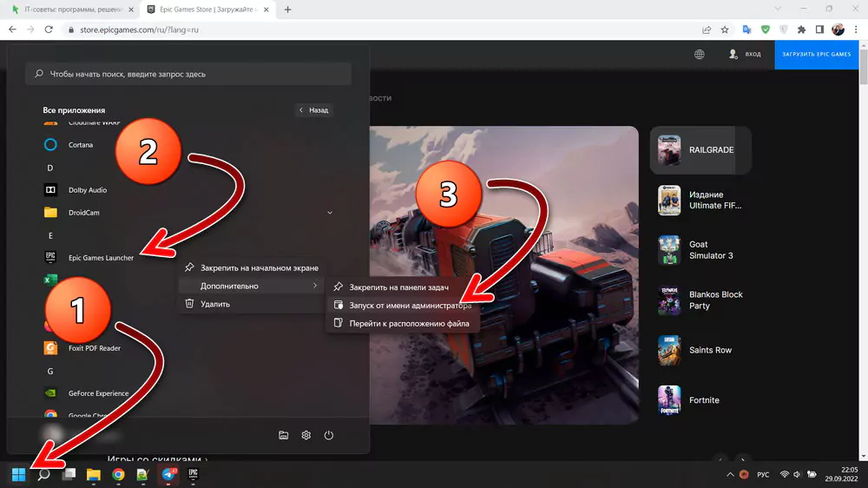Open Telegram from the taskbar
This screenshot has height=488, width=868.
tap(168, 474)
